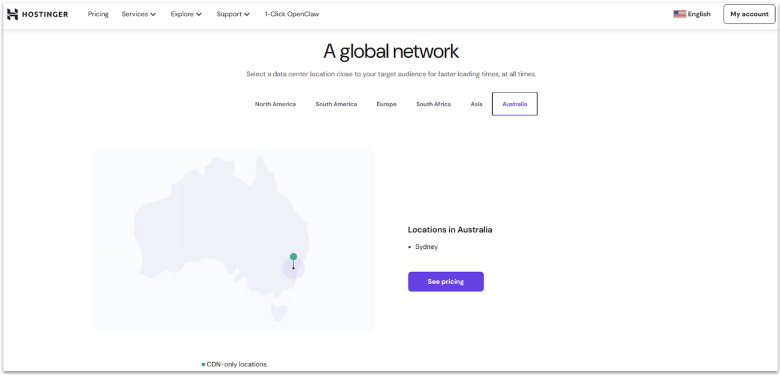Click the A global network heading
The image size is (780, 375).
click(391, 51)
